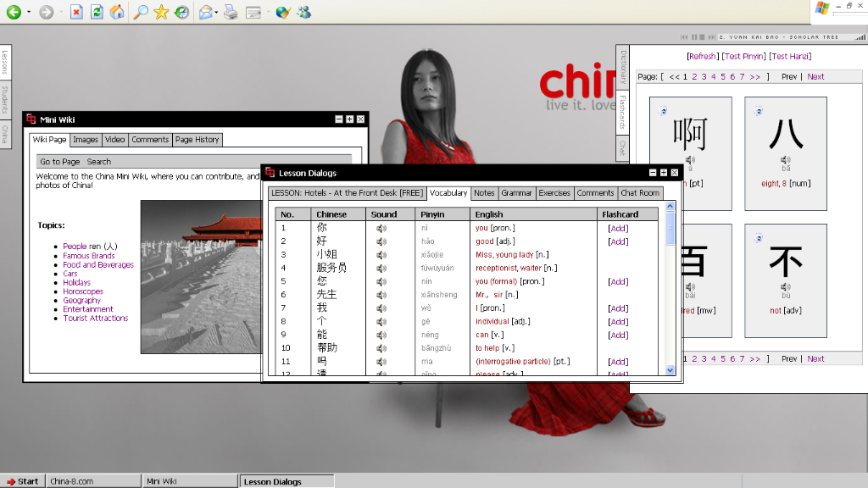Click the Search magnifier in the toolbar

click(x=141, y=12)
